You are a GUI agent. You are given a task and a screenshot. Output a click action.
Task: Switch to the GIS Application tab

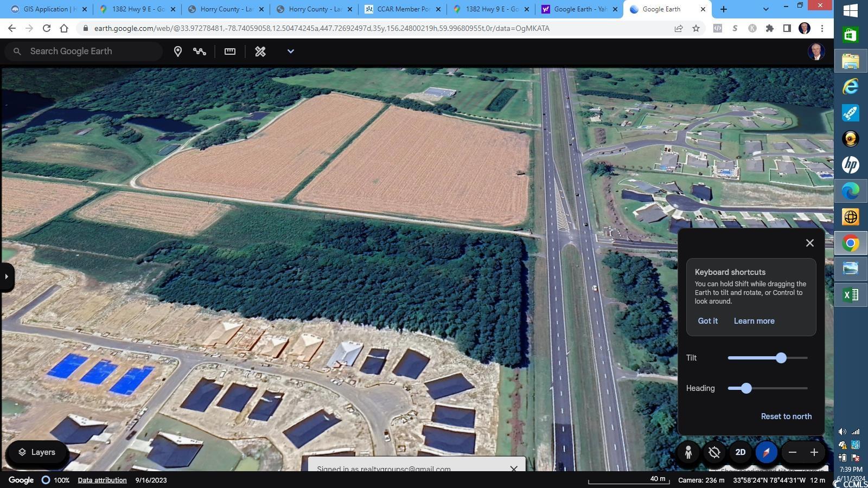[x=49, y=9]
